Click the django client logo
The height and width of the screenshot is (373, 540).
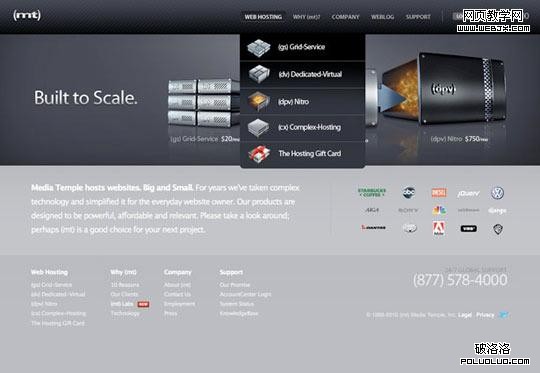click(497, 210)
